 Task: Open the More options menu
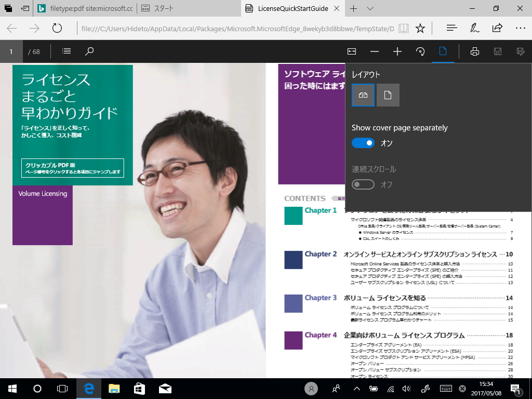pyautogui.click(x=521, y=28)
